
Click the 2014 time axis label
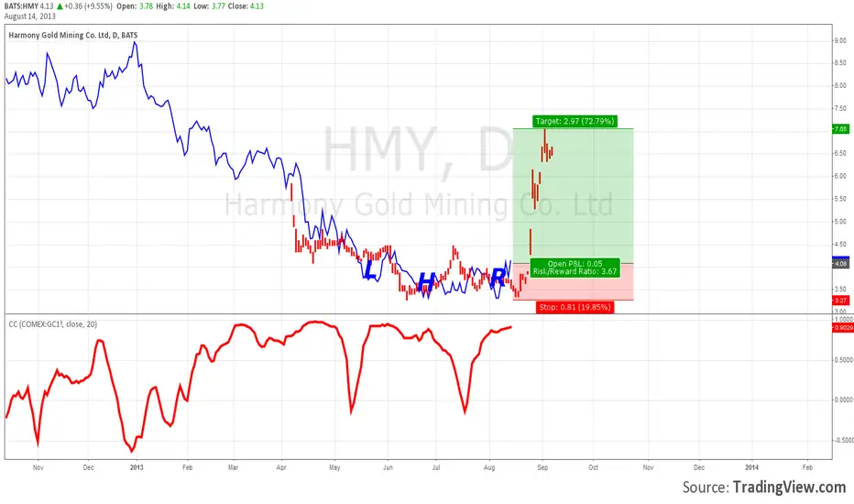751,467
